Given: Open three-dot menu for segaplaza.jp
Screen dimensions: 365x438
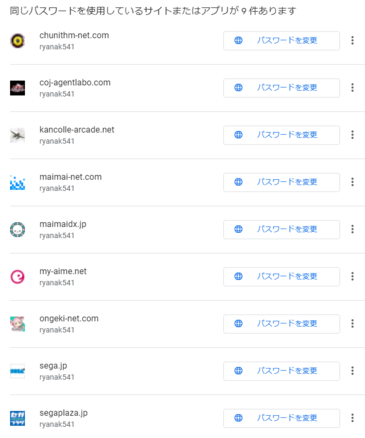Looking at the screenshot, I should point(352,418).
